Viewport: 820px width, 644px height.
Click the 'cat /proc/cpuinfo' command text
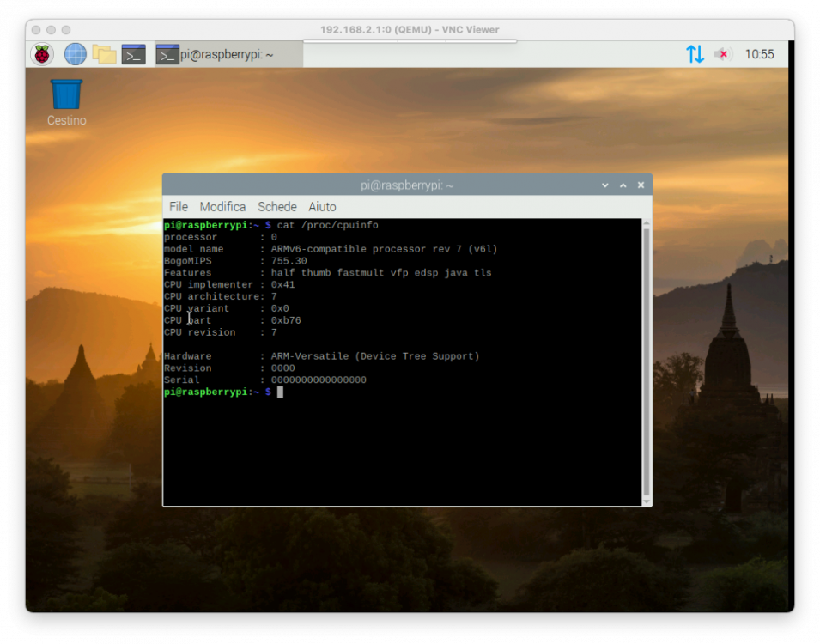click(x=327, y=225)
